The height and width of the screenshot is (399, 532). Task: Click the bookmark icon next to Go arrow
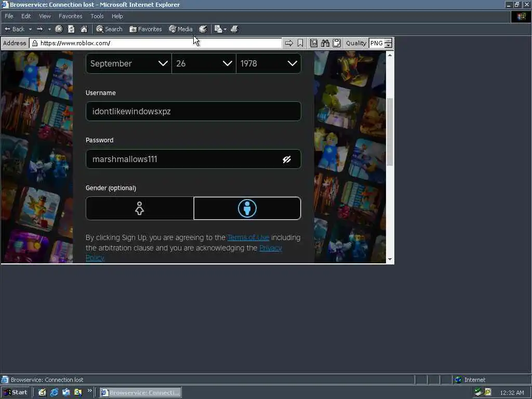pos(300,43)
